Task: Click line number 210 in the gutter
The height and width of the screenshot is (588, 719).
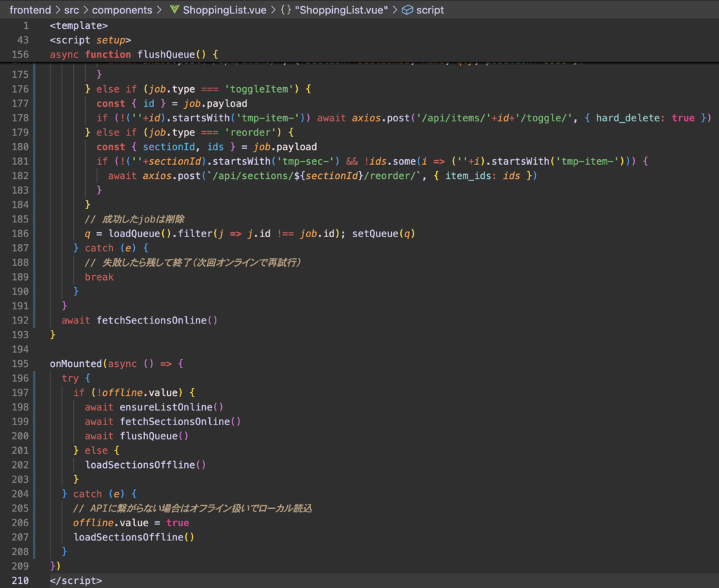Action: 20,580
